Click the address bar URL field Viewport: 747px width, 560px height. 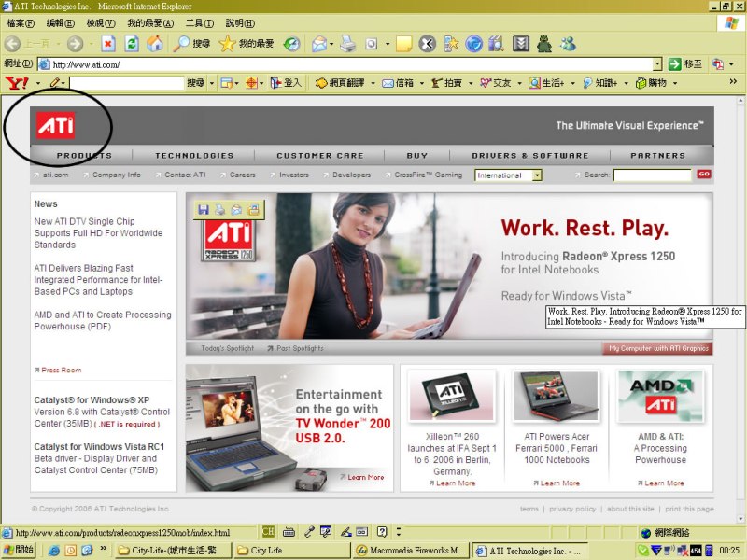pos(345,64)
